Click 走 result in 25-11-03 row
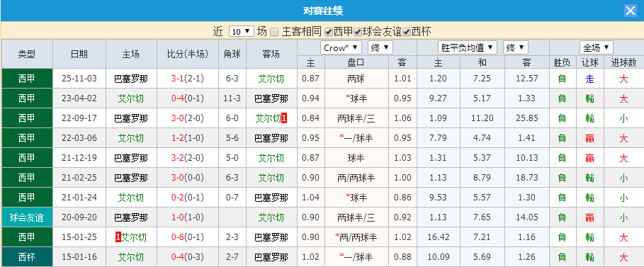This screenshot has height=267, width=644. [589, 79]
